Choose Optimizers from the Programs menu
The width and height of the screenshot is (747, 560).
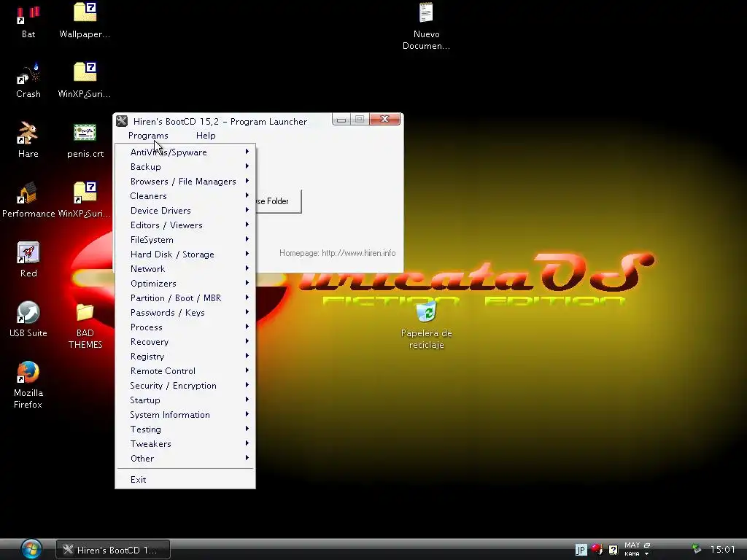coord(185,284)
